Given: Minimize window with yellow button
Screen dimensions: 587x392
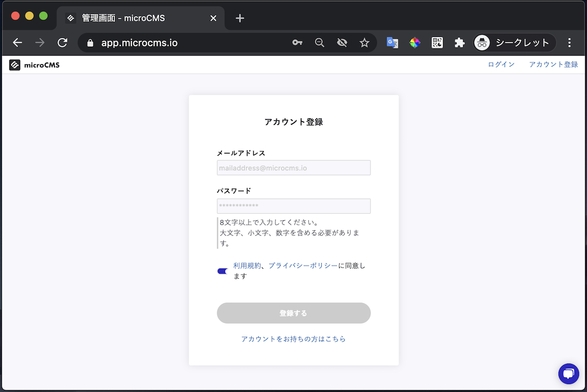Looking at the screenshot, I should 29,15.
